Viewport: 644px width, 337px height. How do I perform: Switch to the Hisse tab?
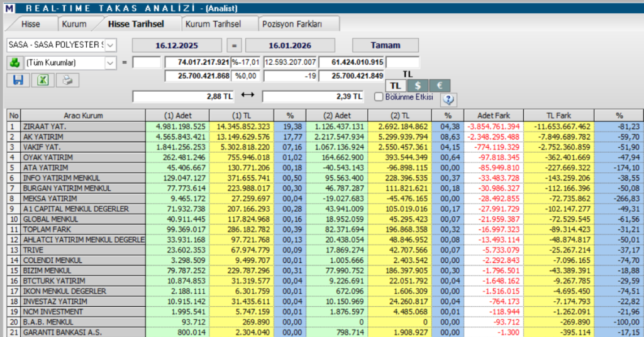(x=31, y=24)
